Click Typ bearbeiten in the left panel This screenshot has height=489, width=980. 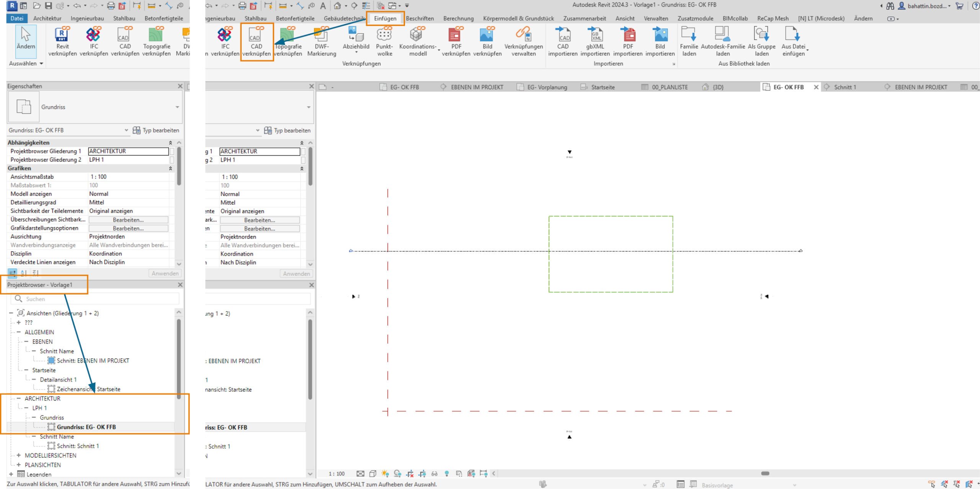(156, 130)
